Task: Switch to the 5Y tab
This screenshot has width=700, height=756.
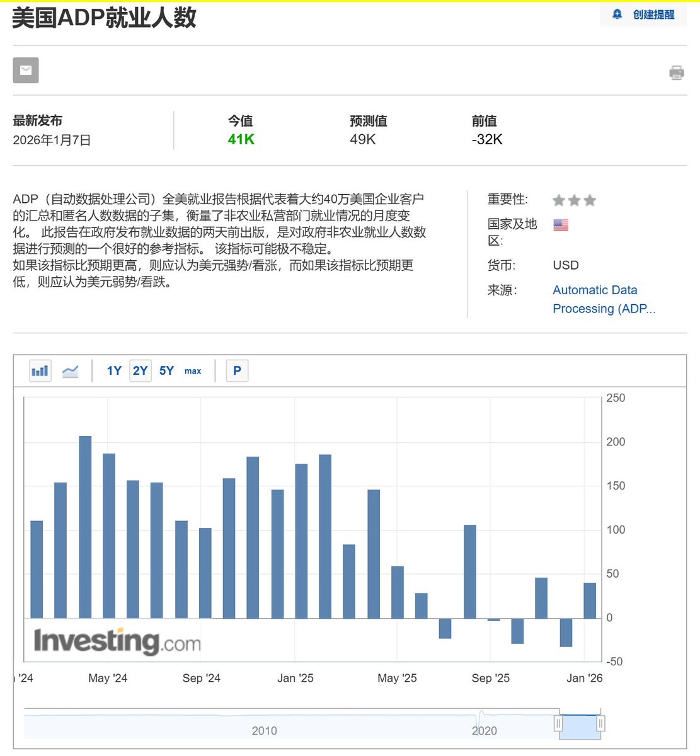Action: [166, 371]
